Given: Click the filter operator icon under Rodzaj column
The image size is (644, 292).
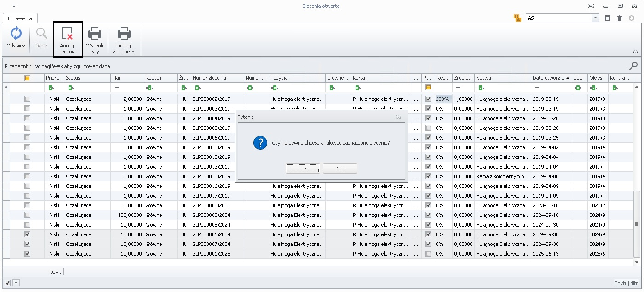Looking at the screenshot, I should coord(149,88).
